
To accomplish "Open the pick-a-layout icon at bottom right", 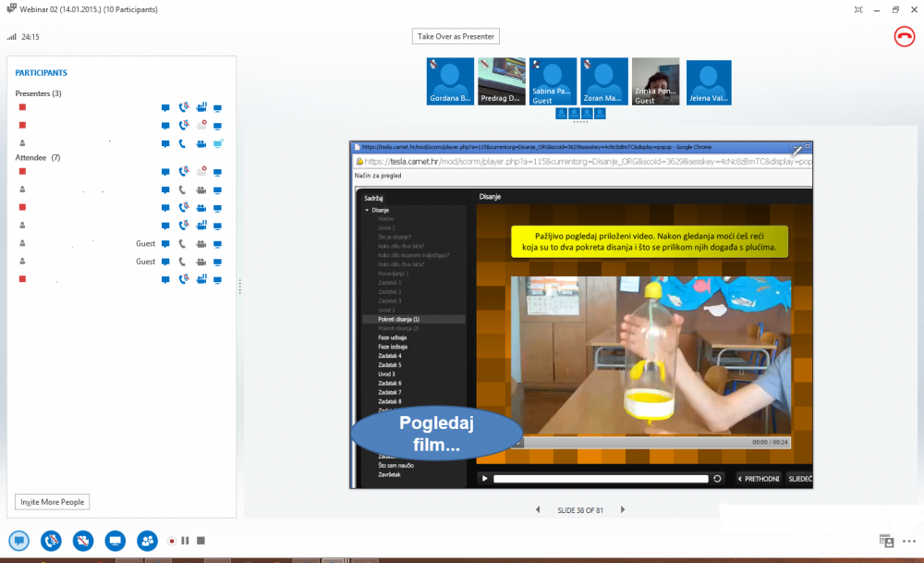I will (886, 541).
